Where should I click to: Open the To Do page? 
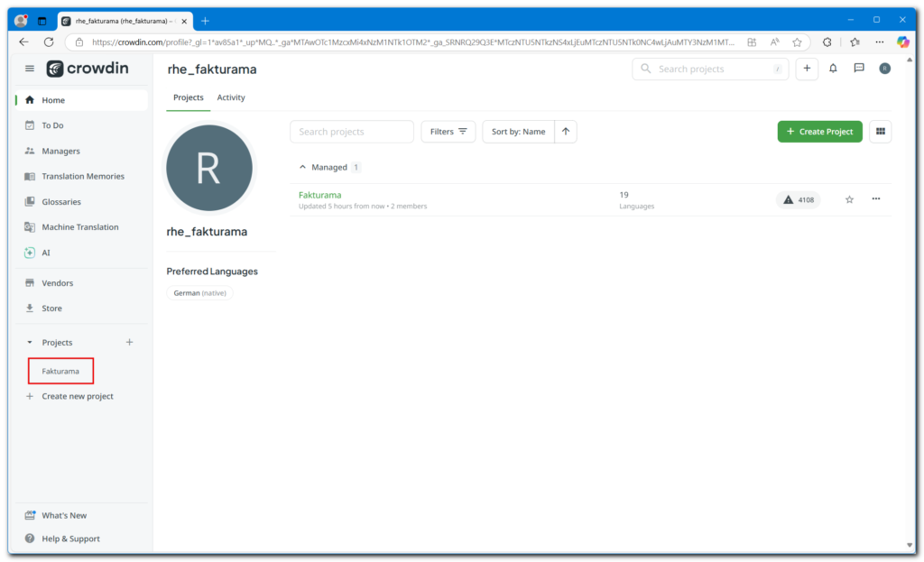pyautogui.click(x=81, y=125)
